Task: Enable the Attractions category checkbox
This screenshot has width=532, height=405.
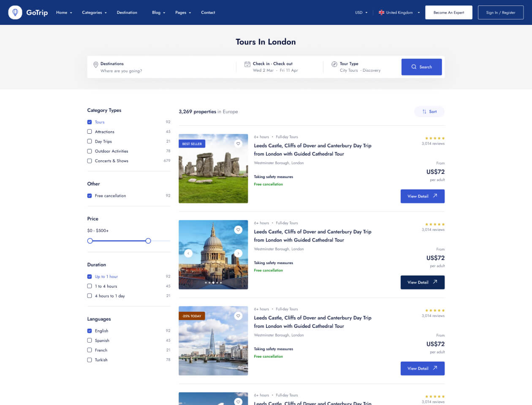Action: (x=90, y=132)
